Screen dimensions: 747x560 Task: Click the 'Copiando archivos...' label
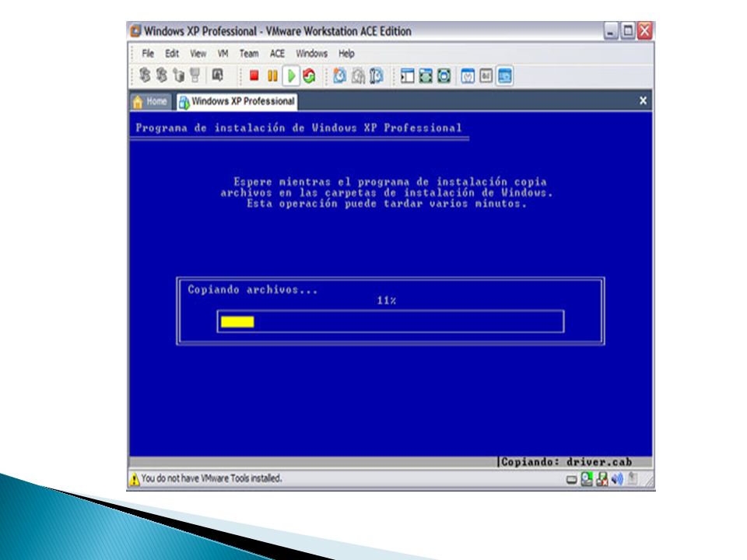tap(252, 289)
